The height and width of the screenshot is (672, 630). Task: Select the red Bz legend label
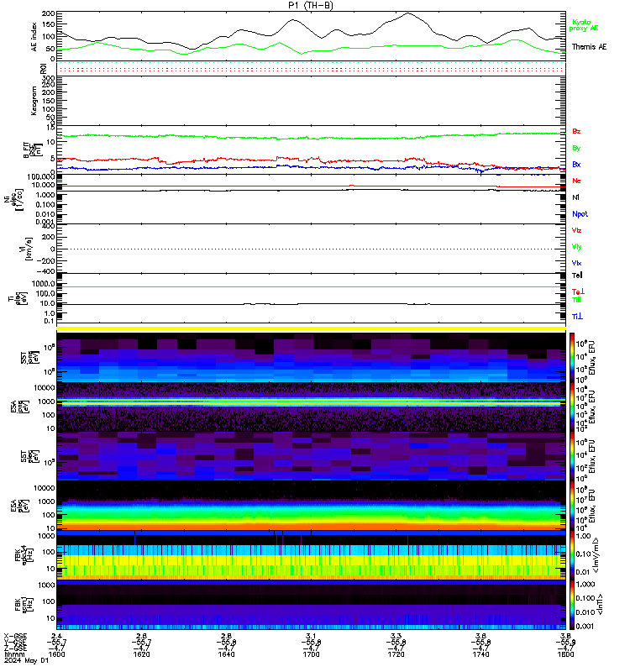coord(576,132)
